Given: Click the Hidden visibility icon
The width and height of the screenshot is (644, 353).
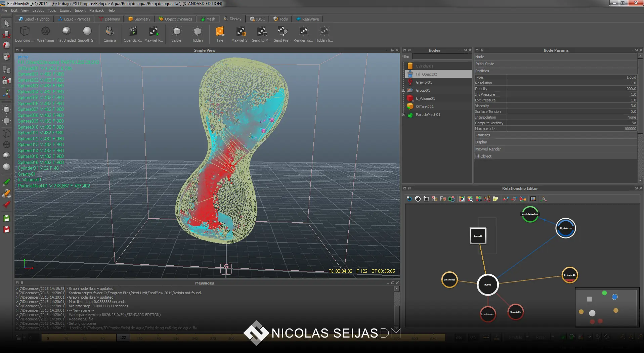Looking at the screenshot, I should (197, 32).
